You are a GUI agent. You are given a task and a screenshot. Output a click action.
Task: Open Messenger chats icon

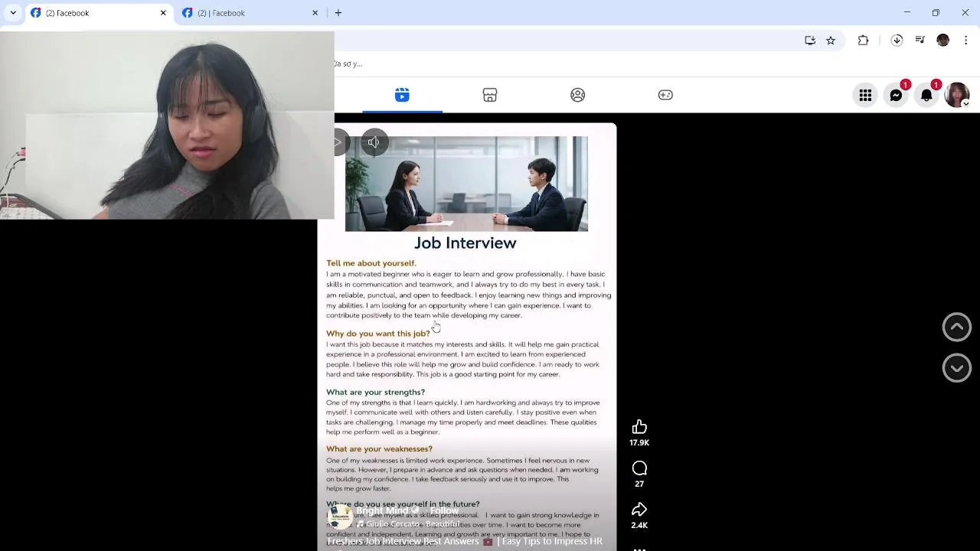(x=896, y=95)
